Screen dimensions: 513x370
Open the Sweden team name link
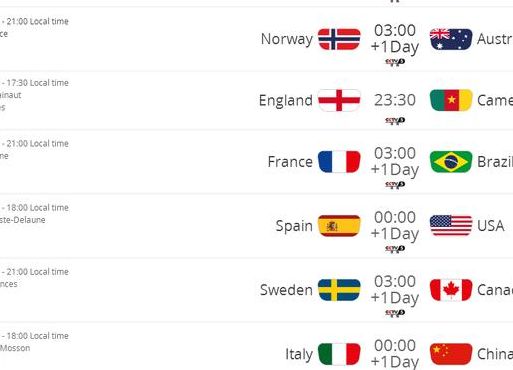click(x=286, y=290)
